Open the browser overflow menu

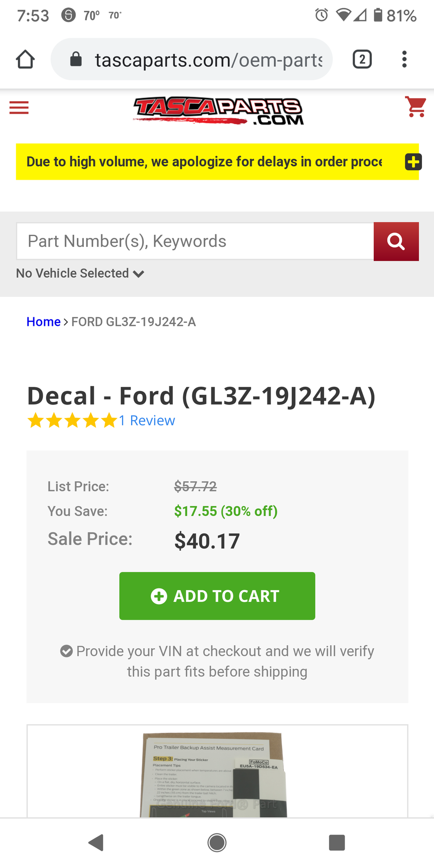coord(404,59)
